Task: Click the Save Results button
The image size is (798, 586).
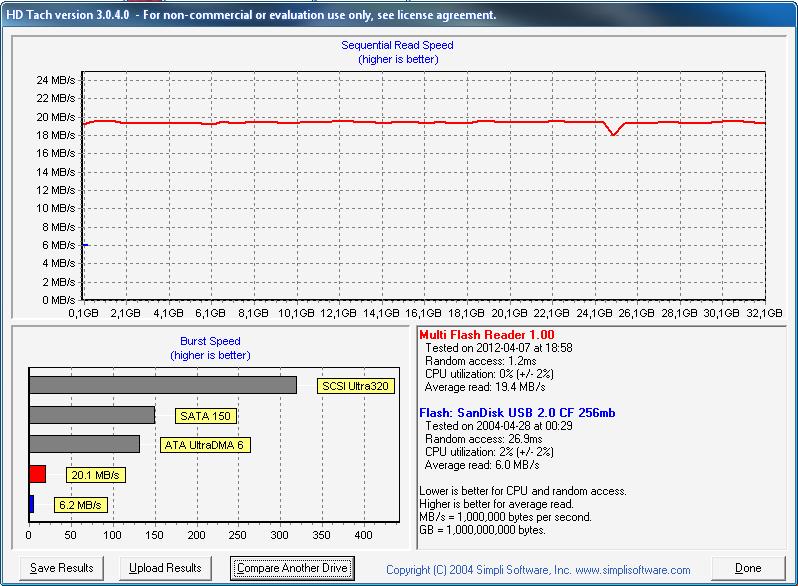Action: click(62, 568)
